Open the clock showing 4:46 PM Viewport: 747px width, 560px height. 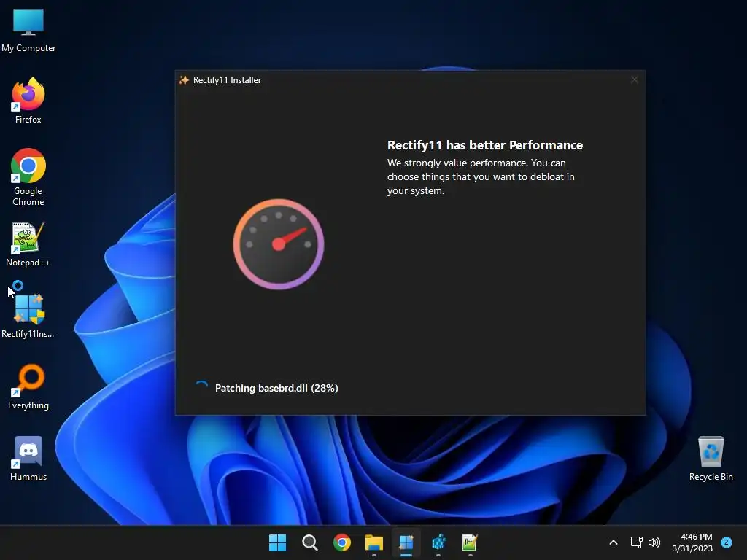tap(692, 542)
